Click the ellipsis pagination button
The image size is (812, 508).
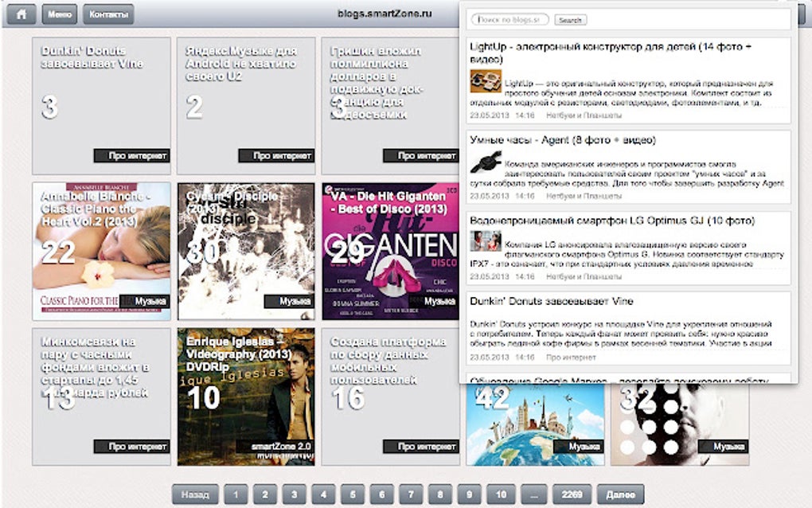click(534, 494)
